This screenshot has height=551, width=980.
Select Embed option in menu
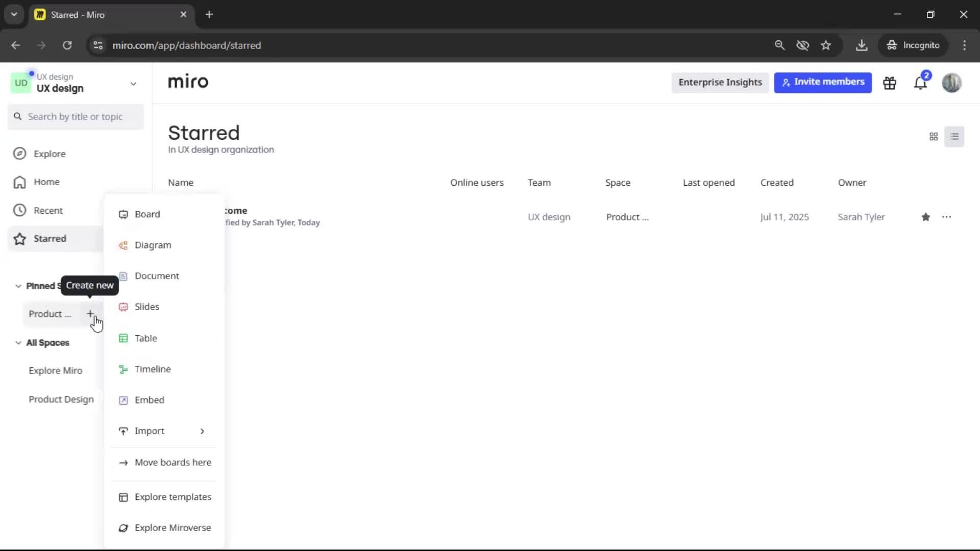tap(164, 400)
